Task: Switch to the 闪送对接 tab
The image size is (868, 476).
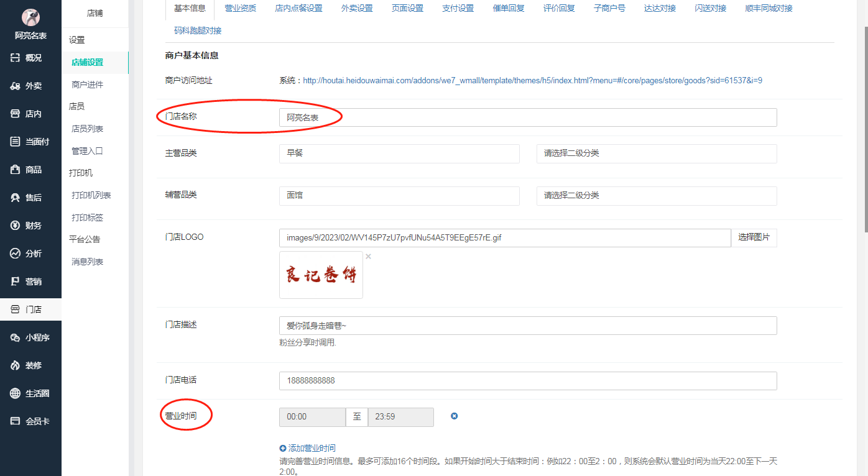Action: [710, 9]
